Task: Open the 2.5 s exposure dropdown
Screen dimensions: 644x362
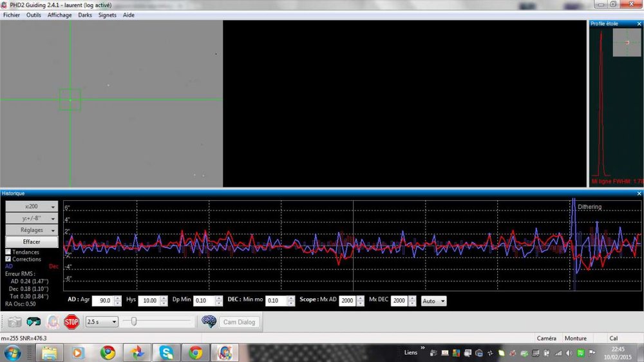Action: click(102, 321)
